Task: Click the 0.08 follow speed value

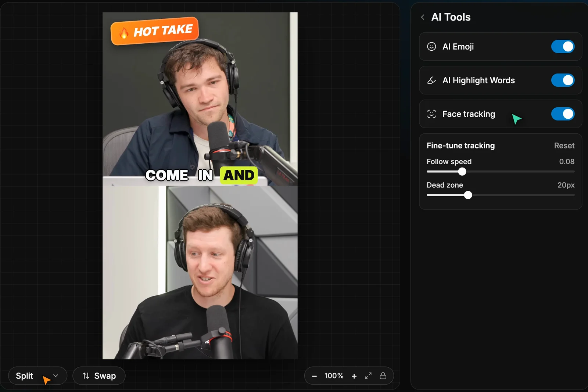Action: 567,162
